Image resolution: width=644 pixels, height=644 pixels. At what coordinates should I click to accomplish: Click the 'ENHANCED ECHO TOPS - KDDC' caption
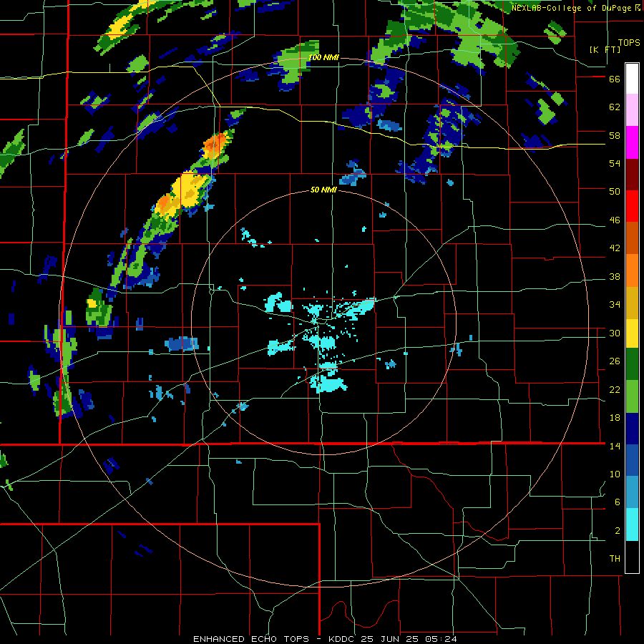(275, 639)
